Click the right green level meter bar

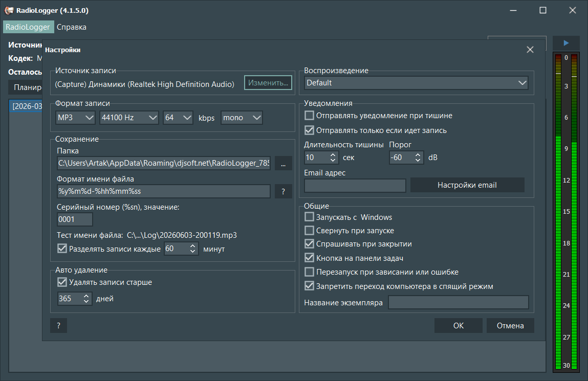(574, 212)
